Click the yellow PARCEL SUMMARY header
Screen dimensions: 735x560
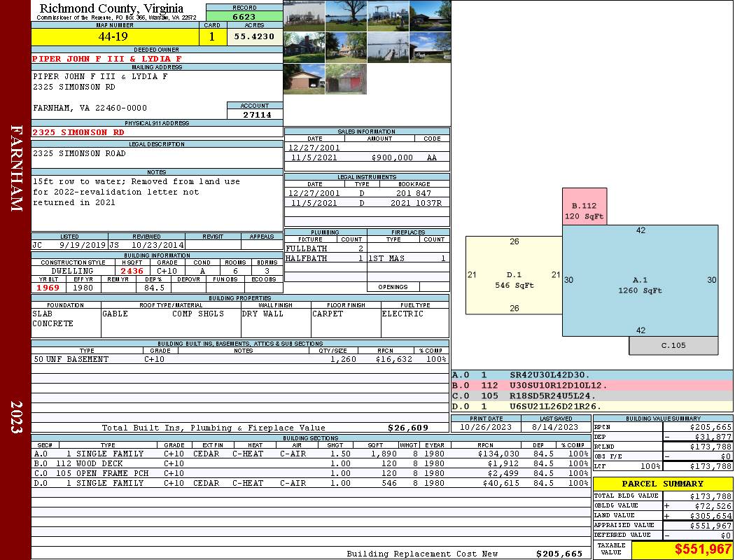pyautogui.click(x=663, y=484)
